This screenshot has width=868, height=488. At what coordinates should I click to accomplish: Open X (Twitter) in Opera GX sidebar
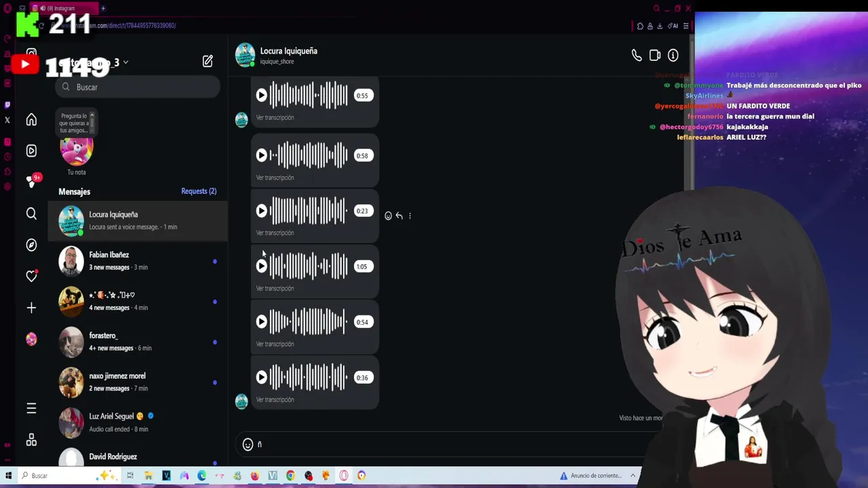7,120
